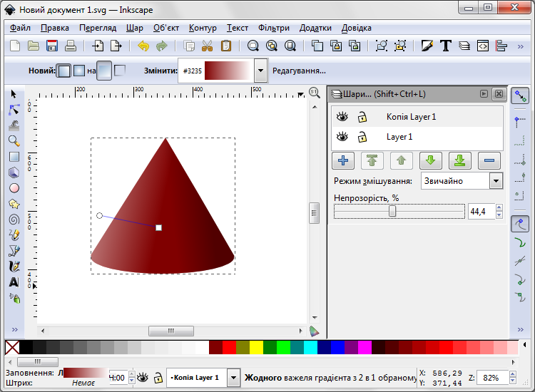Toggle lock of Копія Layer 1
Image resolution: width=535 pixels, height=392 pixels.
coord(362,117)
